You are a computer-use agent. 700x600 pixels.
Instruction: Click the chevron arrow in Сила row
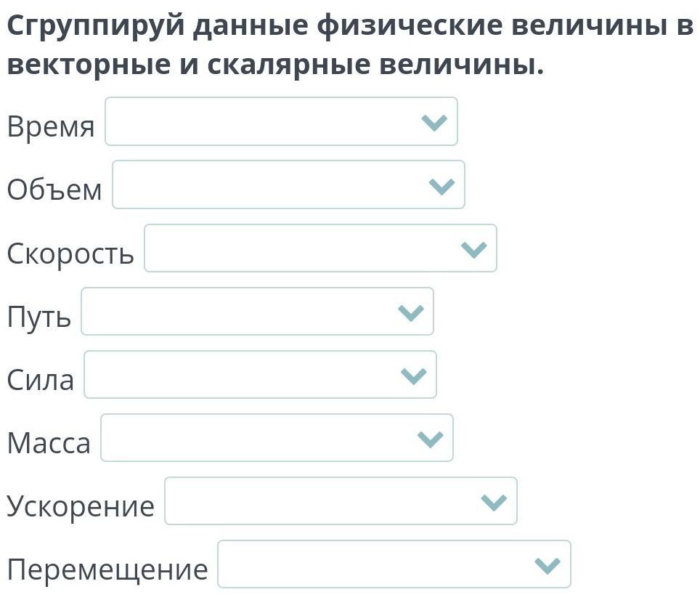tap(414, 376)
